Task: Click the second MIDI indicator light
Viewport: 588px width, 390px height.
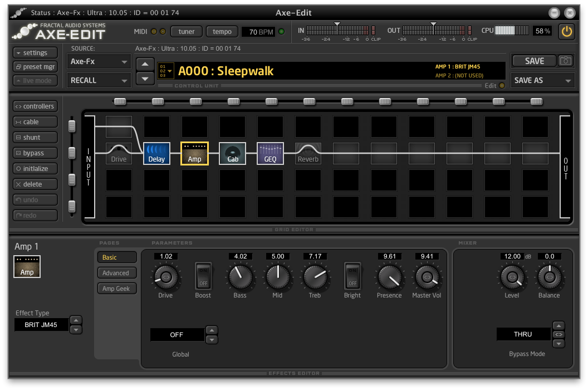Action: pos(163,32)
